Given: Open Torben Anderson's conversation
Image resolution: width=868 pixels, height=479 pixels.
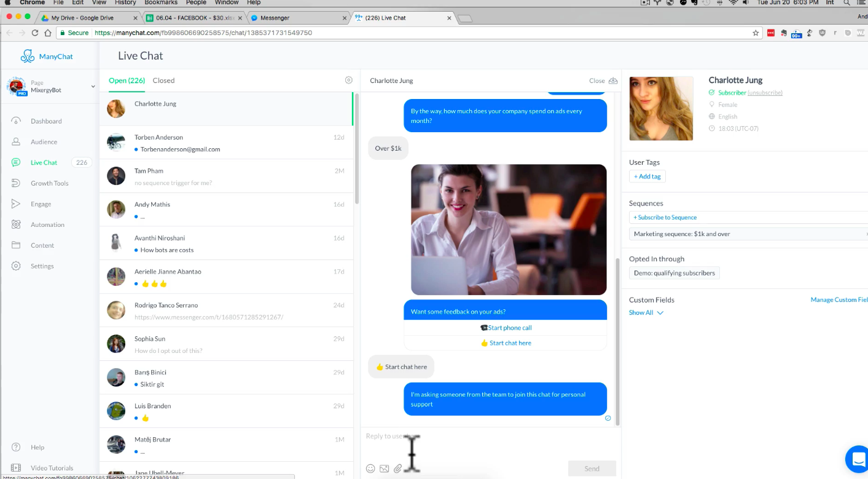Looking at the screenshot, I should pos(227,143).
